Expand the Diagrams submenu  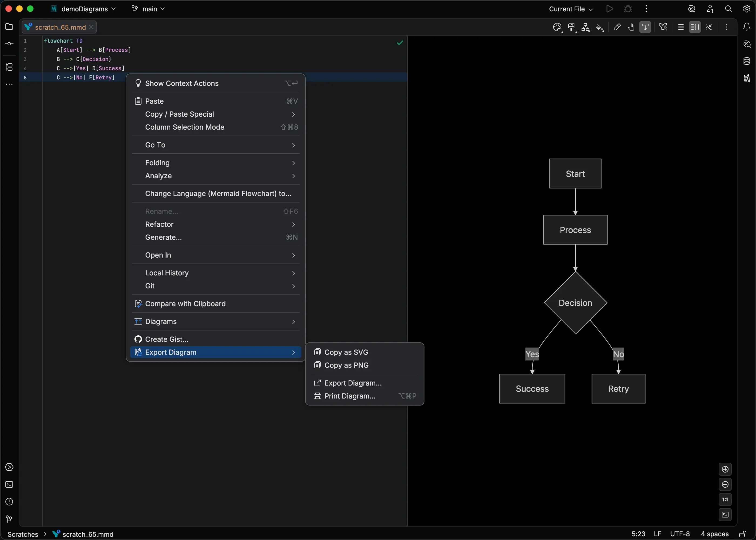point(216,322)
